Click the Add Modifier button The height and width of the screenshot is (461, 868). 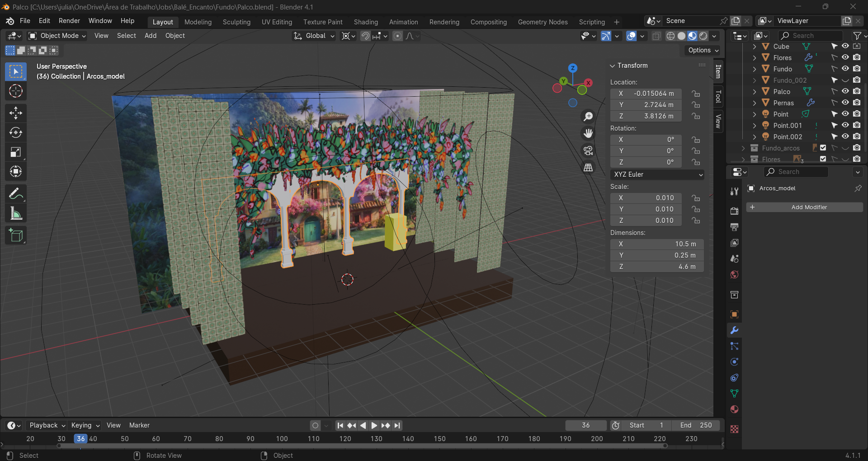click(x=804, y=207)
